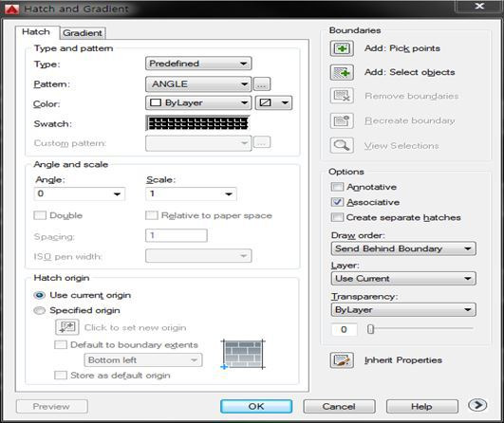The height and width of the screenshot is (423, 504).
Task: Enable Create separate hatches checkbox
Action: [337, 217]
